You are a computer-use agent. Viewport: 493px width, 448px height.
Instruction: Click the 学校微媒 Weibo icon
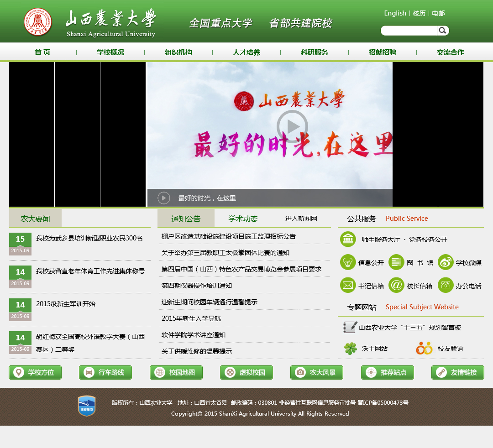point(446,262)
